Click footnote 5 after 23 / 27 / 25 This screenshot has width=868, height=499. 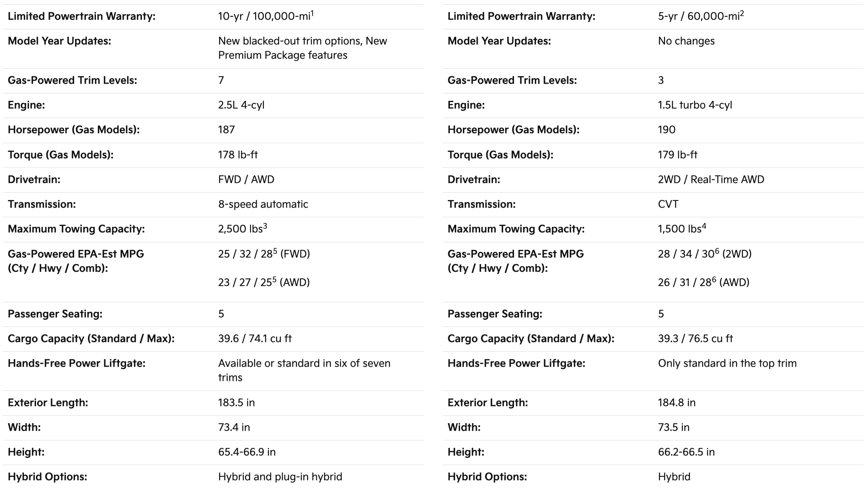tap(274, 280)
